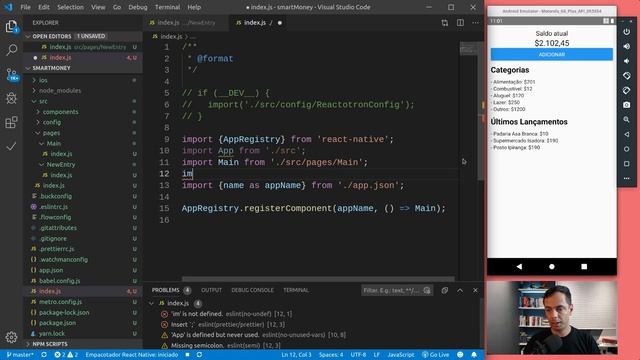
Task: Click the feedback smiley in status bar
Action: tap(460, 355)
